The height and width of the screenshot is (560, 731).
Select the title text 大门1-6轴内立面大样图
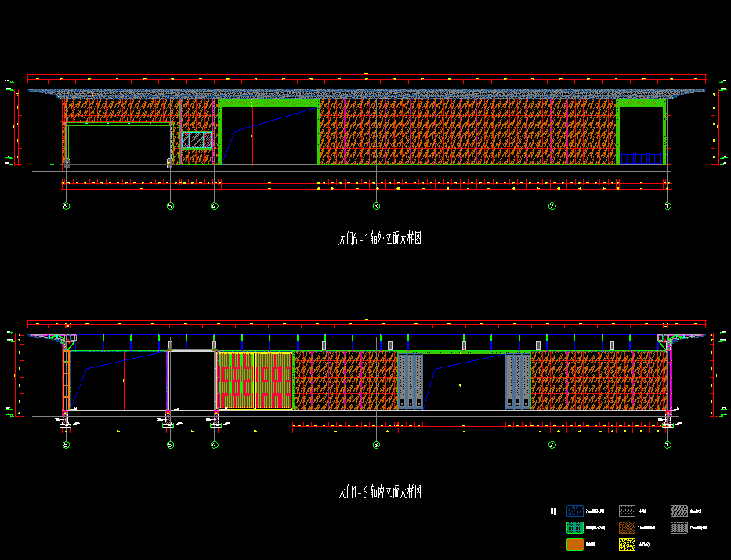point(380,492)
